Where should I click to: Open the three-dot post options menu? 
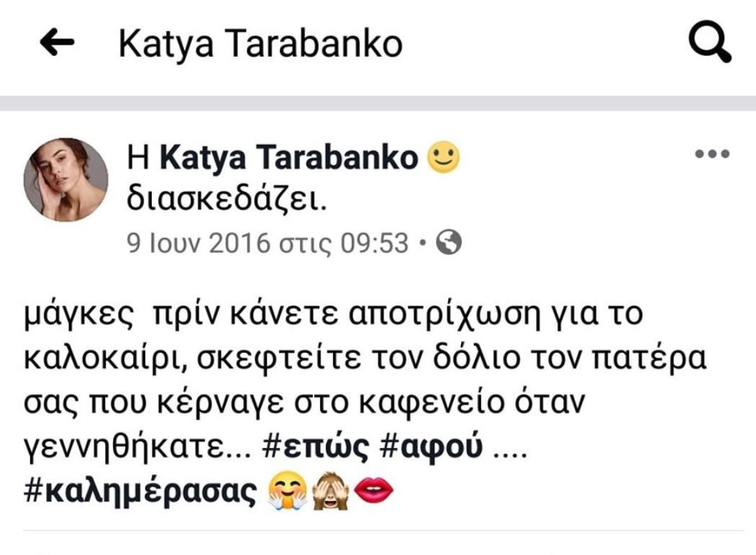[x=712, y=154]
